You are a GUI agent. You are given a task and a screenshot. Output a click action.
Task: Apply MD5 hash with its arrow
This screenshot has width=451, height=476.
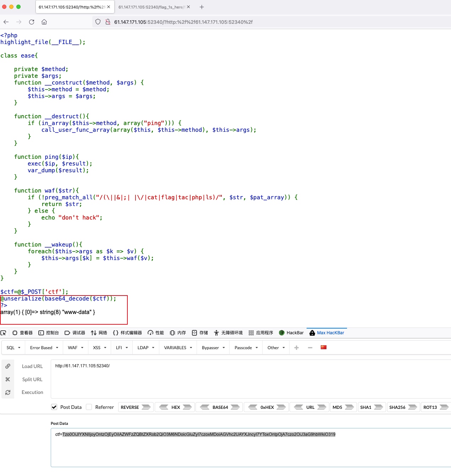pos(350,407)
